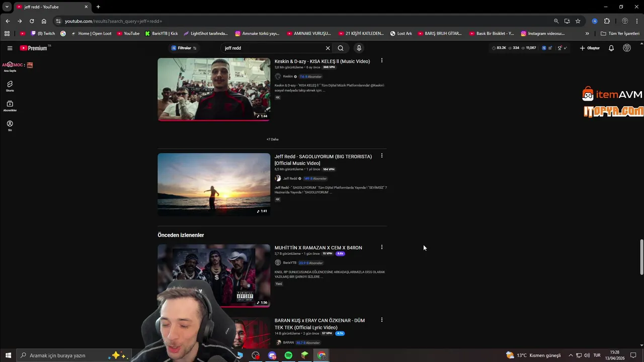Open the account avatar menu
This screenshot has height=362, width=644.
[x=627, y=48]
